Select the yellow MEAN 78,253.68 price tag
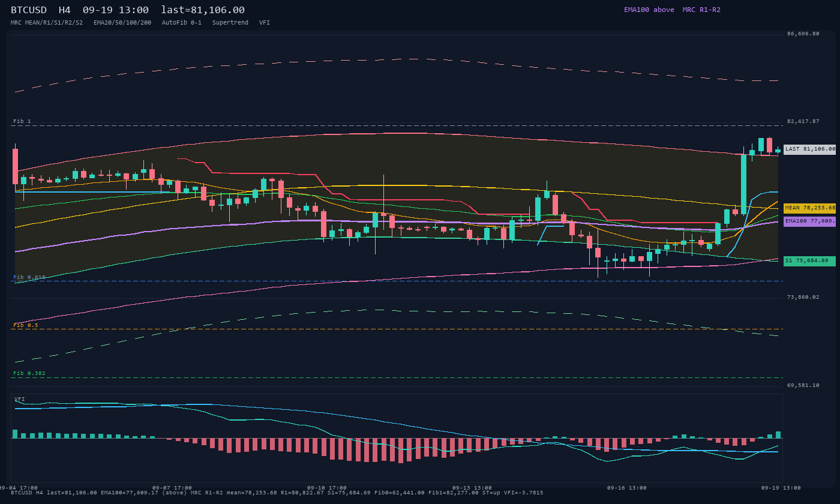 [x=809, y=208]
